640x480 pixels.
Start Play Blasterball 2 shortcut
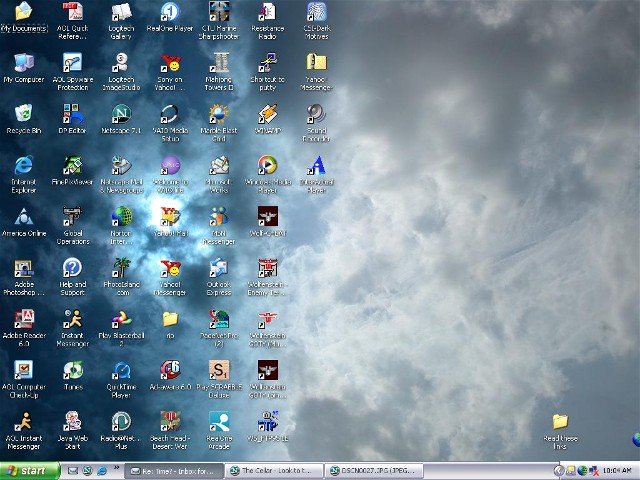[121, 319]
